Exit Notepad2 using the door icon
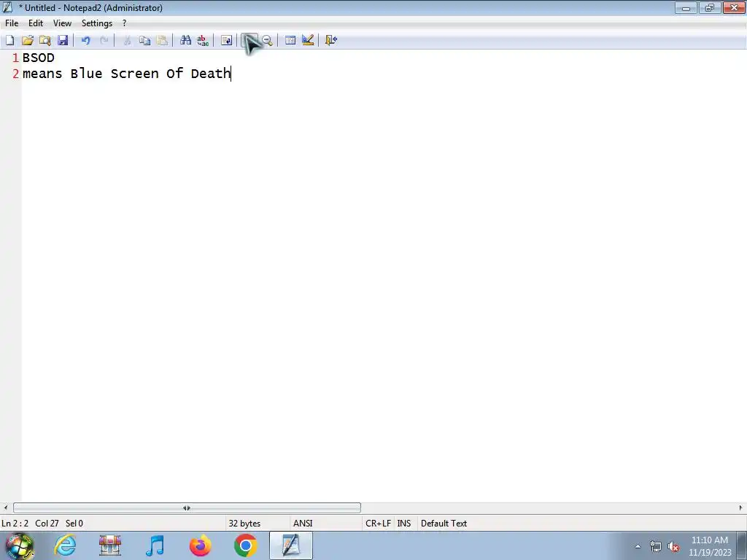This screenshot has width=747, height=560. coord(331,41)
